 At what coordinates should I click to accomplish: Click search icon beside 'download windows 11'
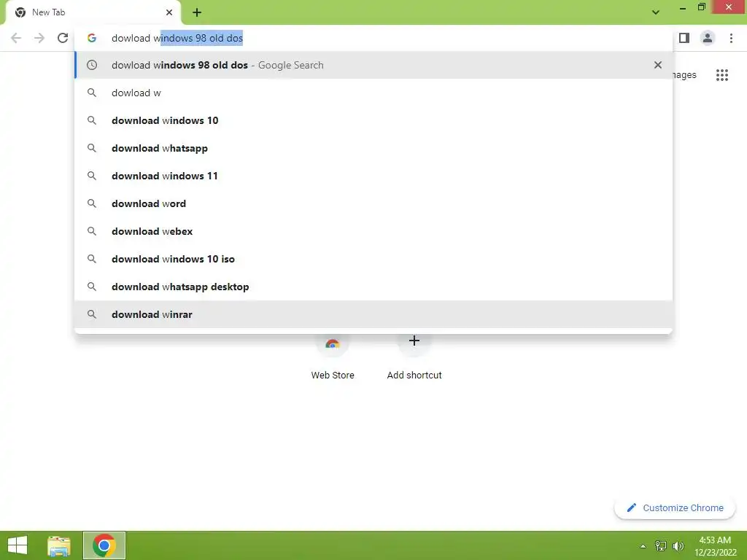point(92,176)
